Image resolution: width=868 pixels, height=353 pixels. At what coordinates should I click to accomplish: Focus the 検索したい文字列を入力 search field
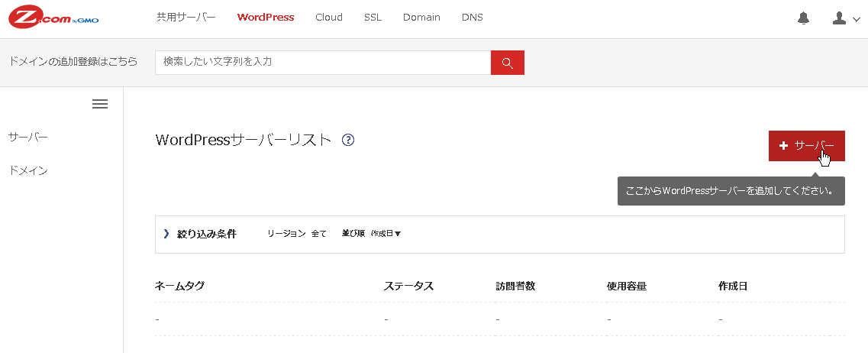pos(323,63)
